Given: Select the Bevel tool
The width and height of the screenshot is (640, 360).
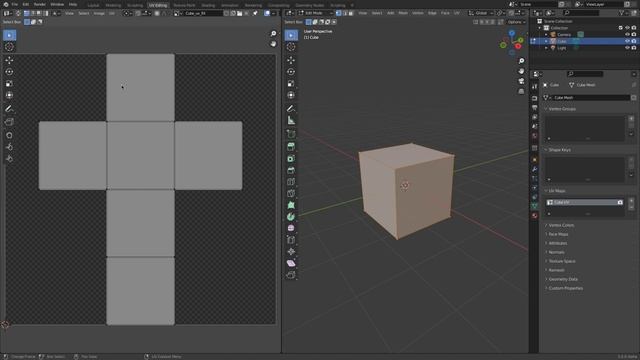Looking at the screenshot, I should pyautogui.click(x=291, y=170).
